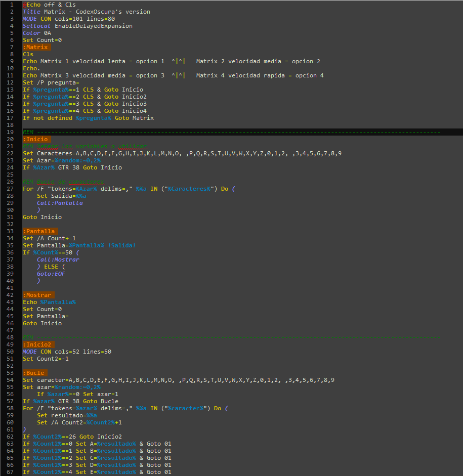Click the Color 0A command on line 5
Image resolution: width=463 pixels, height=476 pixels.
(35, 32)
